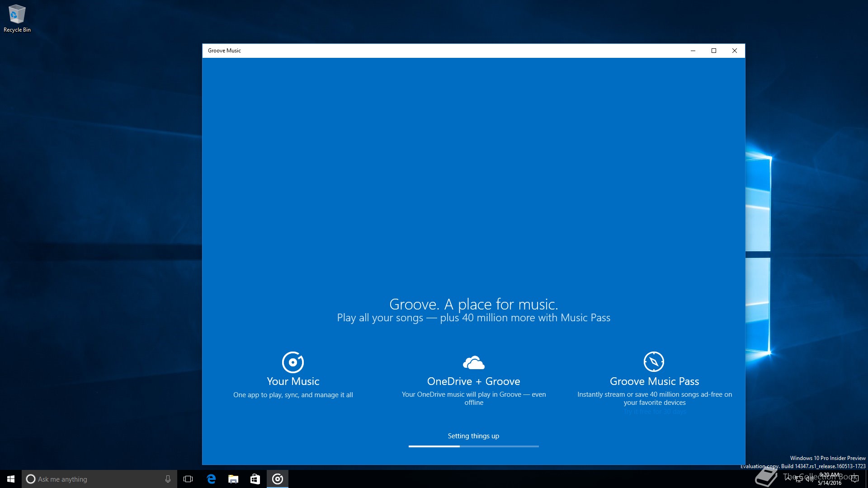This screenshot has width=868, height=488.
Task: Click Groove Music taskbar icon
Action: point(278,479)
